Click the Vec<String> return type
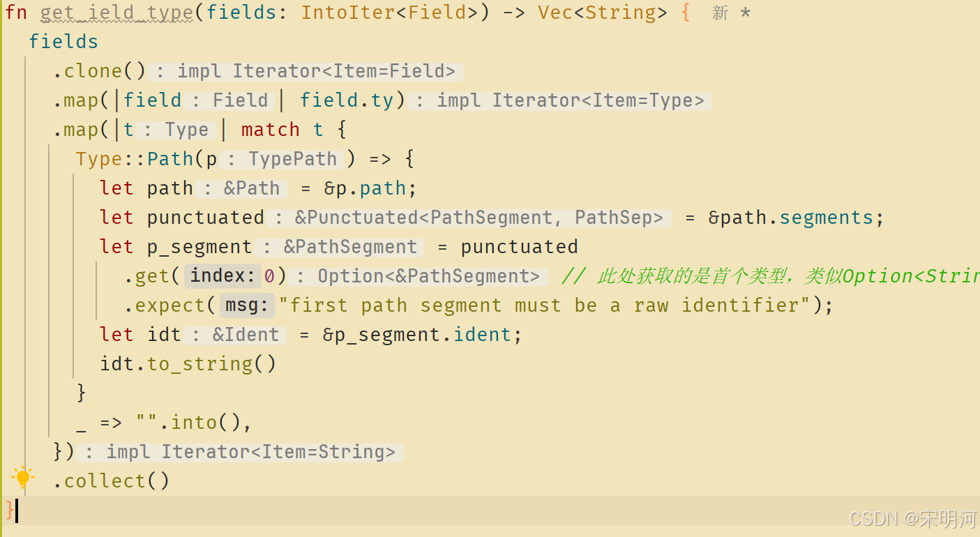 pos(602,13)
